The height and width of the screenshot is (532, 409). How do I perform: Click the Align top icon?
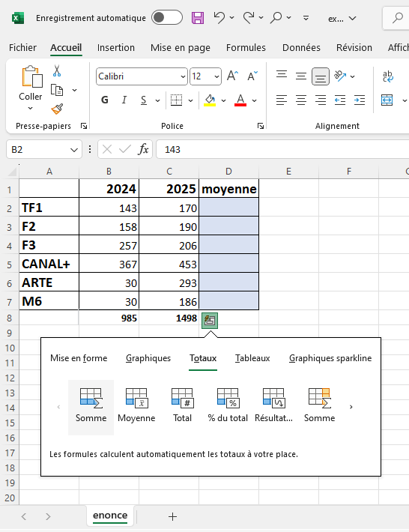click(282, 76)
